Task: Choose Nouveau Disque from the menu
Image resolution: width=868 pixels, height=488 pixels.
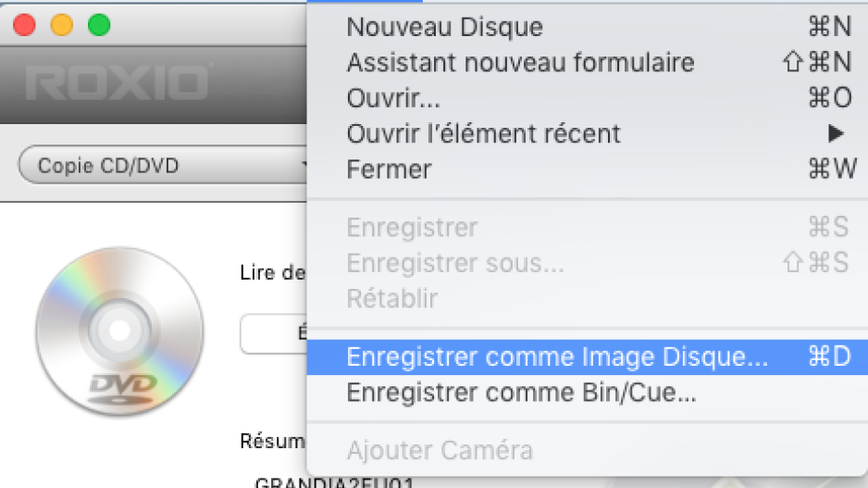Action: (588, 27)
